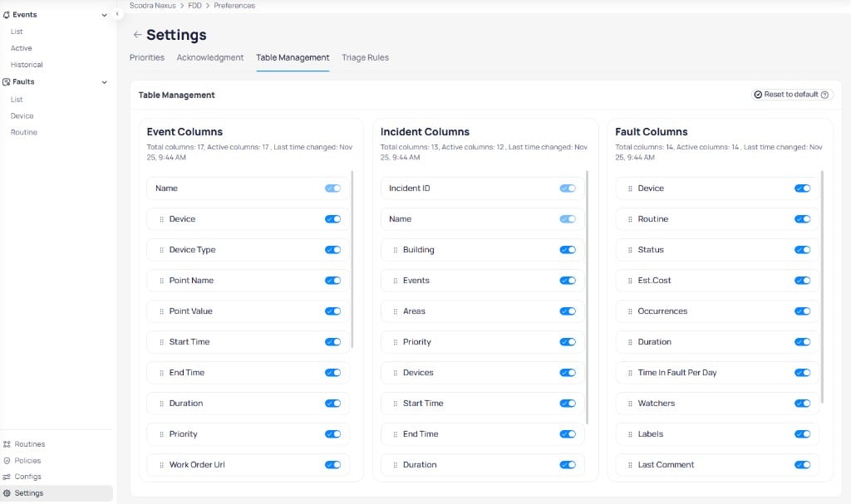Click FDD breadcrumb link
The width and height of the screenshot is (851, 504).
pos(194,6)
